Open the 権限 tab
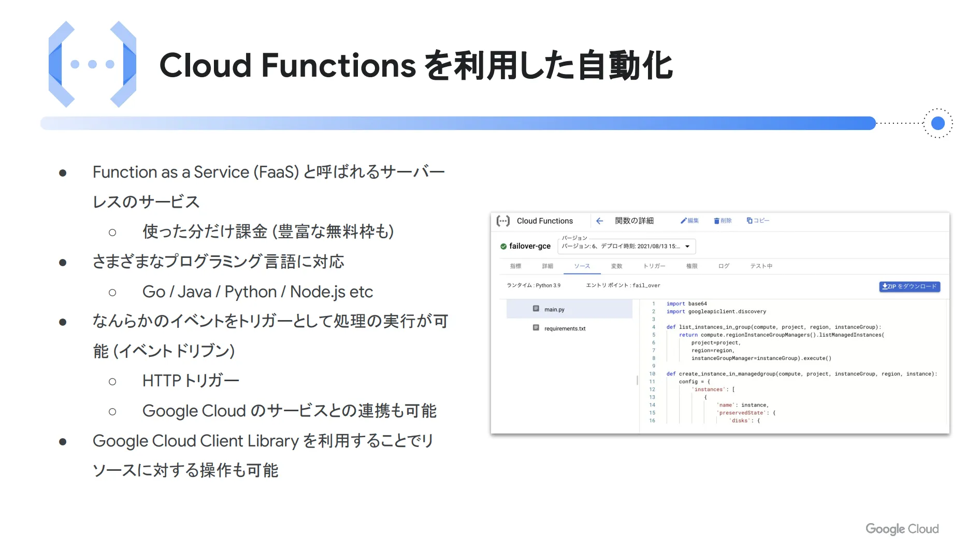This screenshot has width=980, height=549. click(691, 266)
